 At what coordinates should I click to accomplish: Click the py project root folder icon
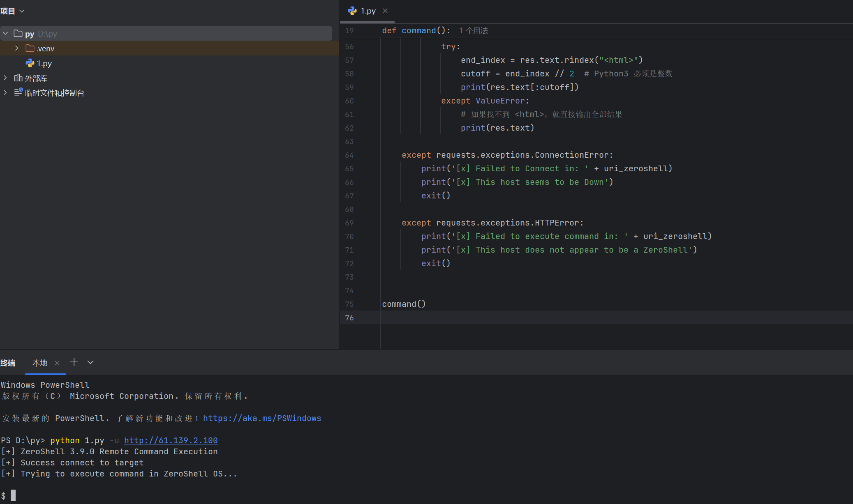18,33
